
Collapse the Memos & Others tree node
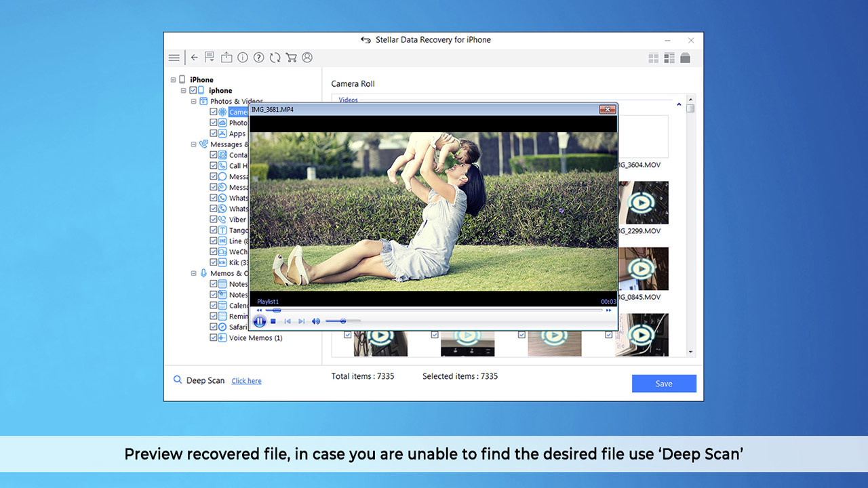[194, 274]
